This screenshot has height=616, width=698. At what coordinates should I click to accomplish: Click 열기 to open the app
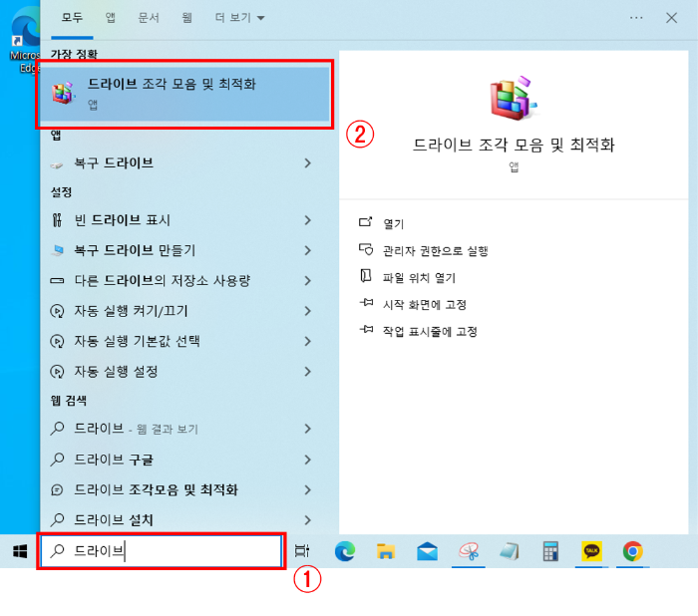point(394,224)
